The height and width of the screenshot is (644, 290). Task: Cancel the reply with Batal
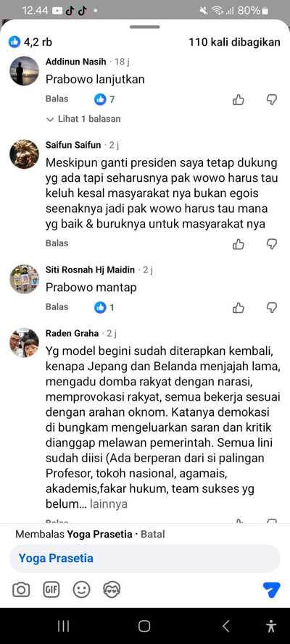tap(153, 535)
